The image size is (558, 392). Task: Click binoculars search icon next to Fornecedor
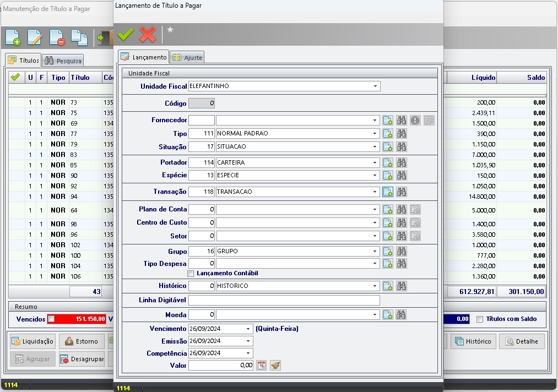tap(402, 120)
